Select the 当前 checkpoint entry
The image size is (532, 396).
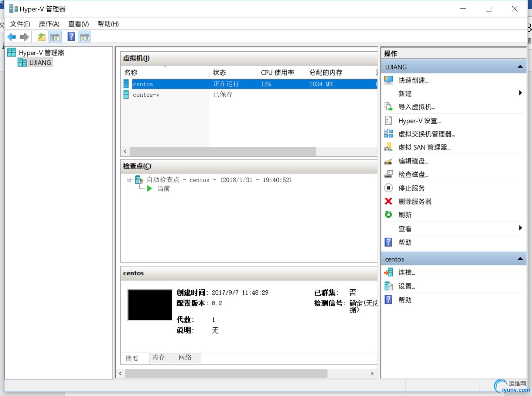point(164,189)
